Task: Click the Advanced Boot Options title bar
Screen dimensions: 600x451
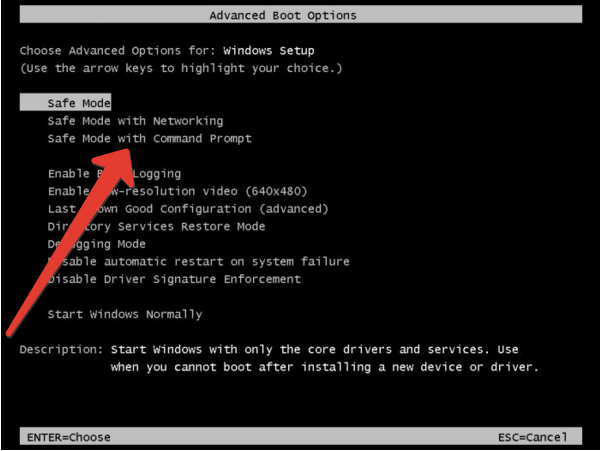Action: (x=283, y=15)
